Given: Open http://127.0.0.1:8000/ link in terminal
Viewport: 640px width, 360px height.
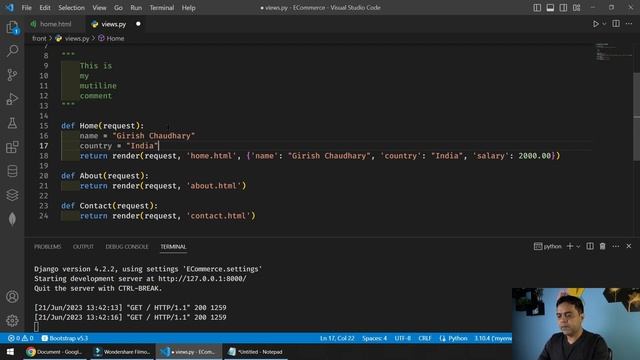Looking at the screenshot, I should 202,279.
